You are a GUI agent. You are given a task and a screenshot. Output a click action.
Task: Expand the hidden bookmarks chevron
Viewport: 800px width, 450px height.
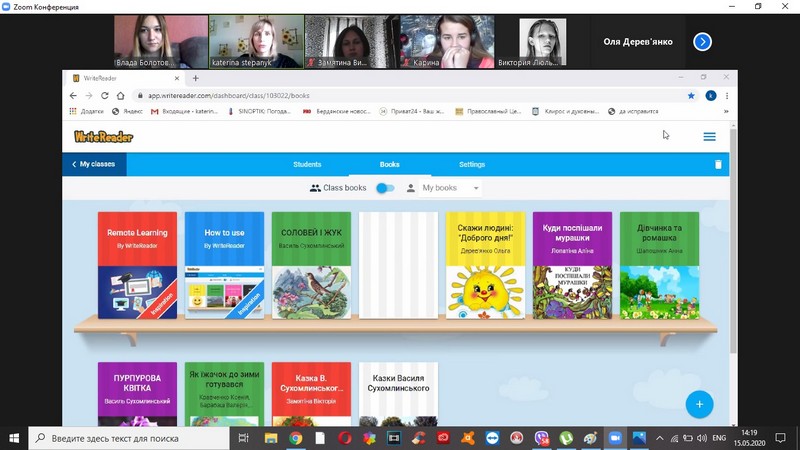[x=726, y=111]
